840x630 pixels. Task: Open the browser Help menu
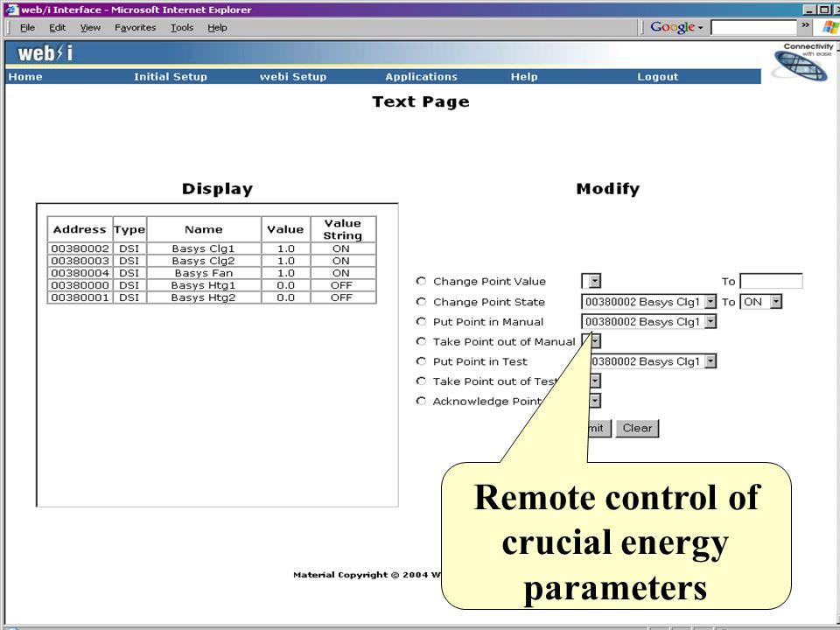pyautogui.click(x=217, y=27)
